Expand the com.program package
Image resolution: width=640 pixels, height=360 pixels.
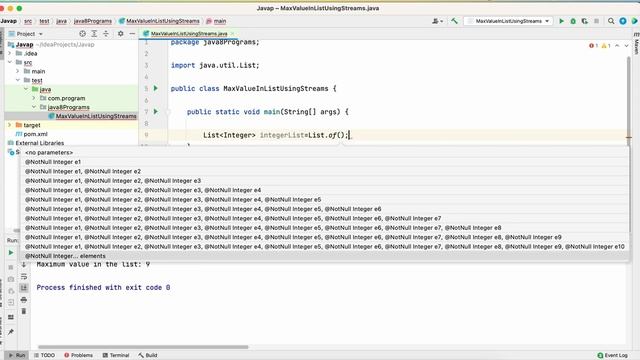tap(34, 98)
